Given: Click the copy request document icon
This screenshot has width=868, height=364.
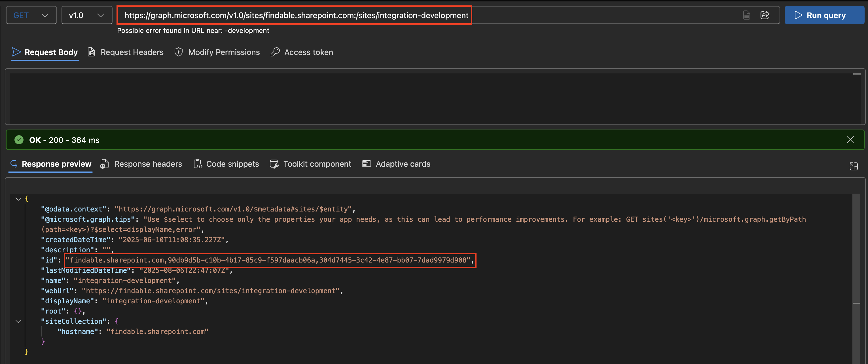Looking at the screenshot, I should click(x=747, y=15).
